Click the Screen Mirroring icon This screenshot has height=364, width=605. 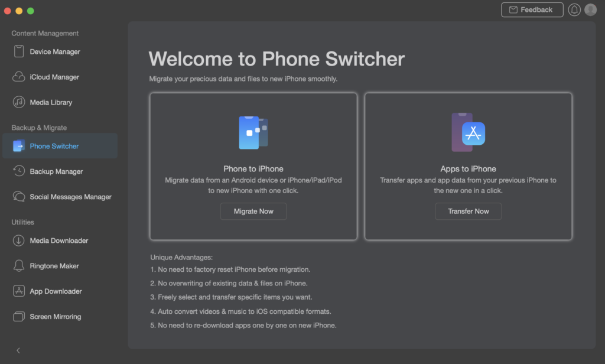[19, 317]
